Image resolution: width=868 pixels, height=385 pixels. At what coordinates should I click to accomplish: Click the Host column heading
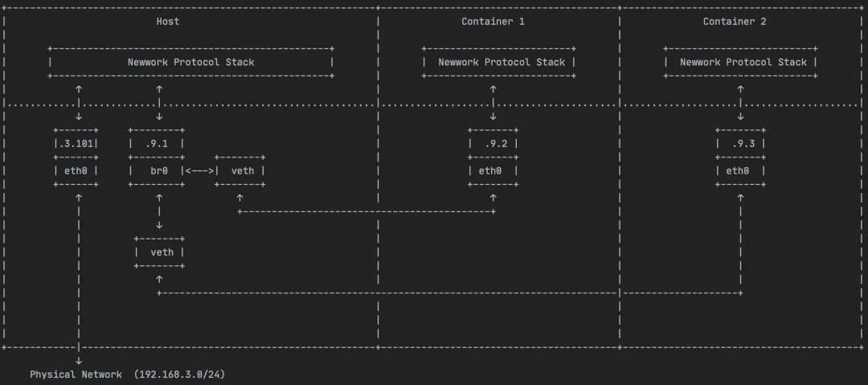(x=168, y=22)
